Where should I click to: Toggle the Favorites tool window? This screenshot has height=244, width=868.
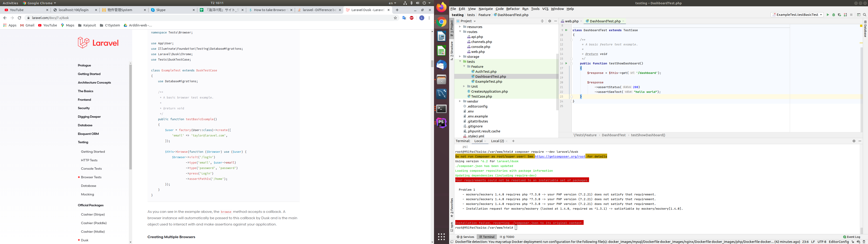(x=452, y=207)
